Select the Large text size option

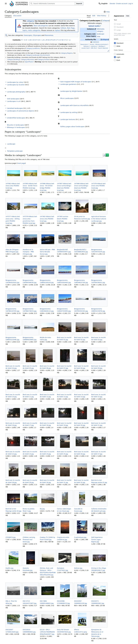[115, 30]
